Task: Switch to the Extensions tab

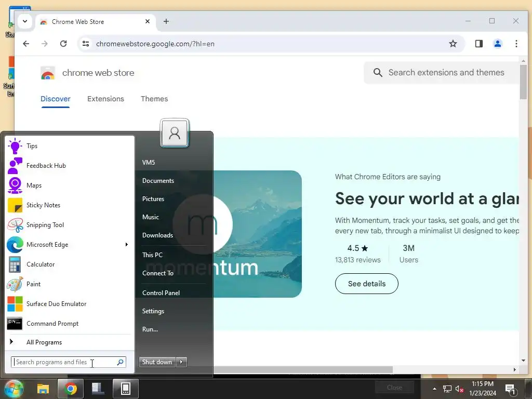Action: click(105, 99)
